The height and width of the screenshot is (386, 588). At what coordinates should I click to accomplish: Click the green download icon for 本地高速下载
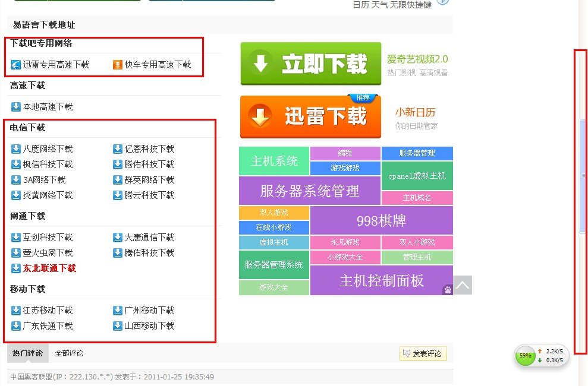pos(15,107)
